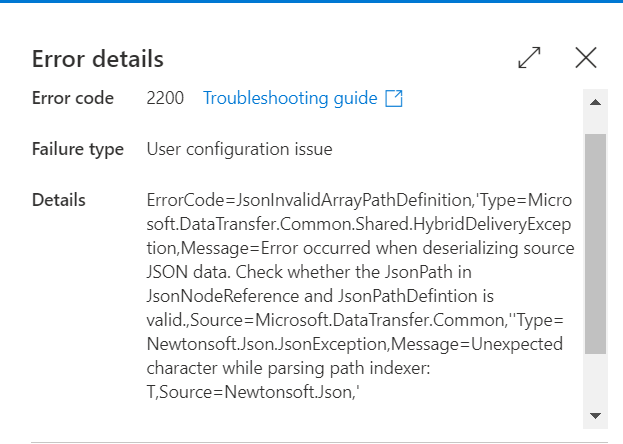
Task: Close the Error details panel
Action: pos(586,58)
